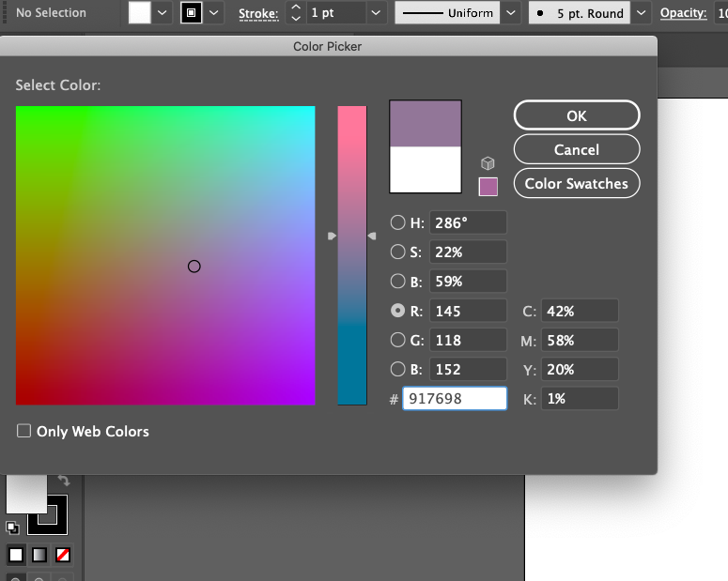Expand the Uniform variable width profile dropdown
728x581 pixels.
tap(510, 13)
